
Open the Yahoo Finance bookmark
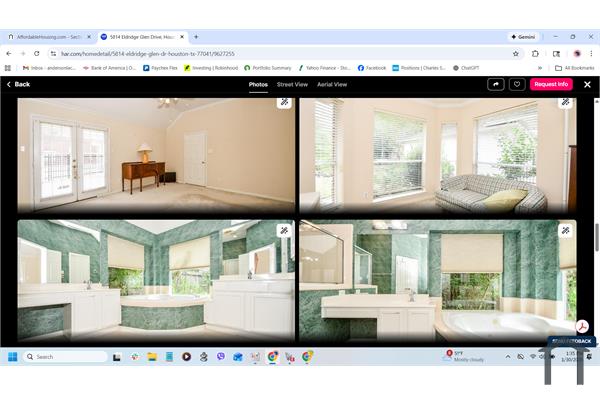[x=324, y=68]
